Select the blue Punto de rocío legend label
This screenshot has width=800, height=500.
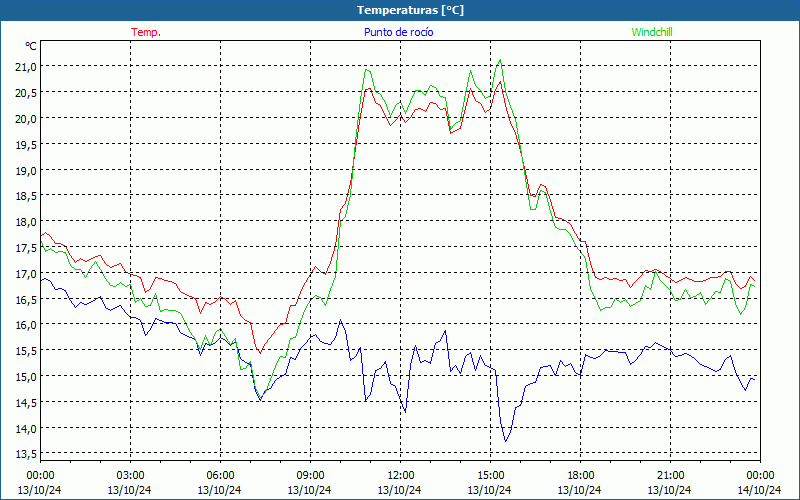tap(398, 32)
